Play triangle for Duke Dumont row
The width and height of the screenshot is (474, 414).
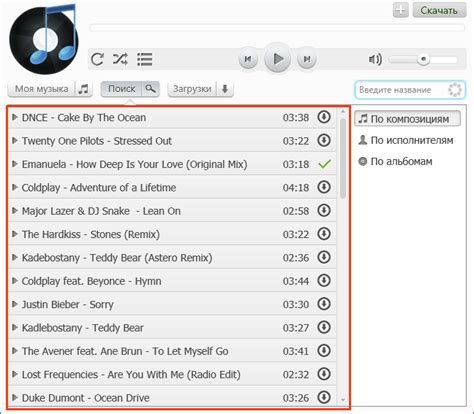(x=15, y=397)
